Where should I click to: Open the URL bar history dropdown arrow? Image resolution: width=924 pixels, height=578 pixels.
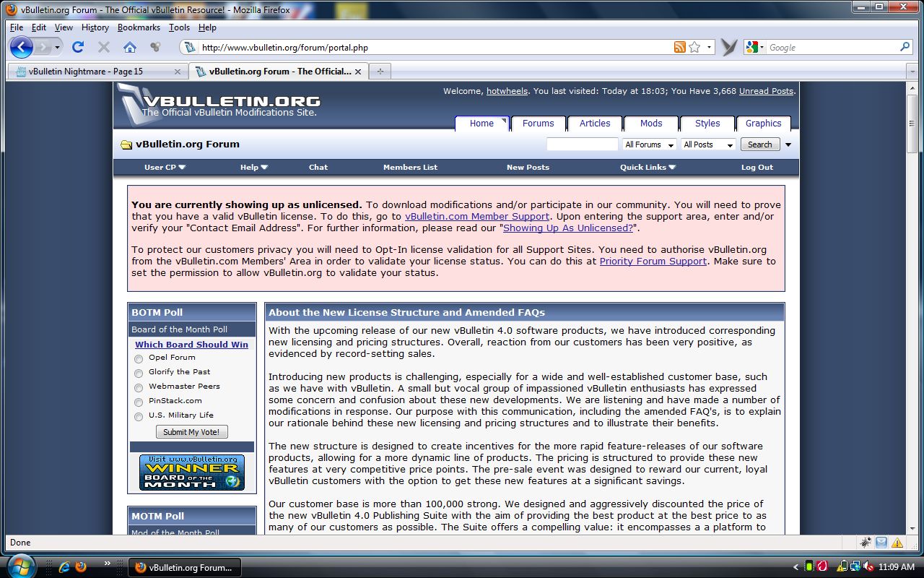coord(710,48)
